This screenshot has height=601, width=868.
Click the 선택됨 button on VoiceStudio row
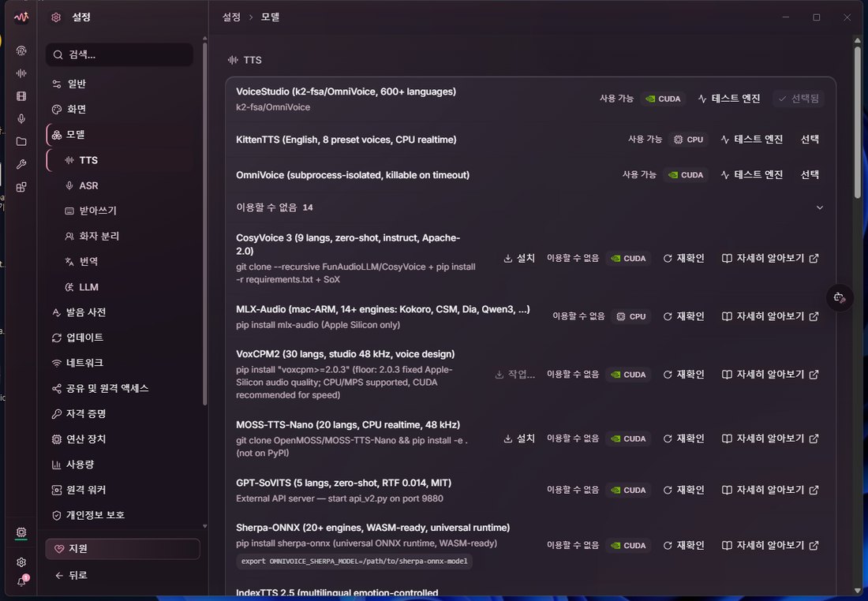pyautogui.click(x=799, y=99)
